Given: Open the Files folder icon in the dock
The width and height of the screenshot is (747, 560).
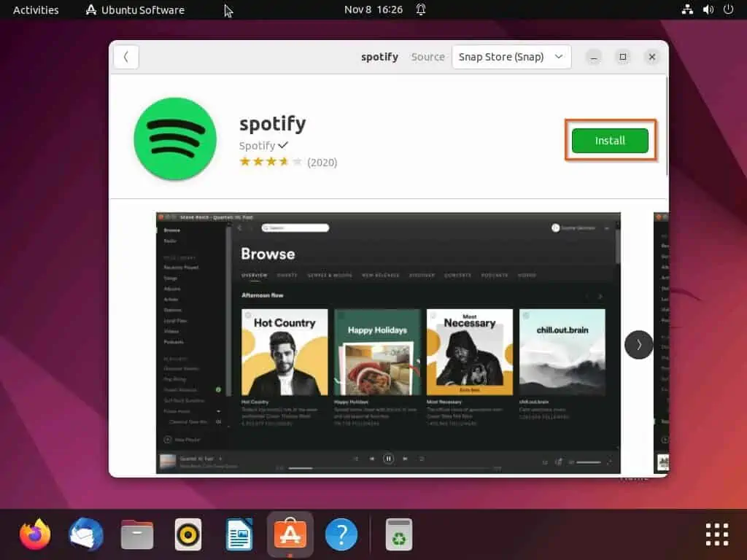Looking at the screenshot, I should tap(136, 534).
